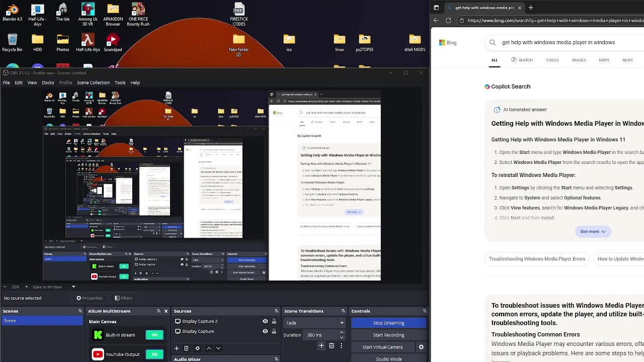Select the Half-Life Alyx red lambda icon
644x362 pixels.
(88, 43)
